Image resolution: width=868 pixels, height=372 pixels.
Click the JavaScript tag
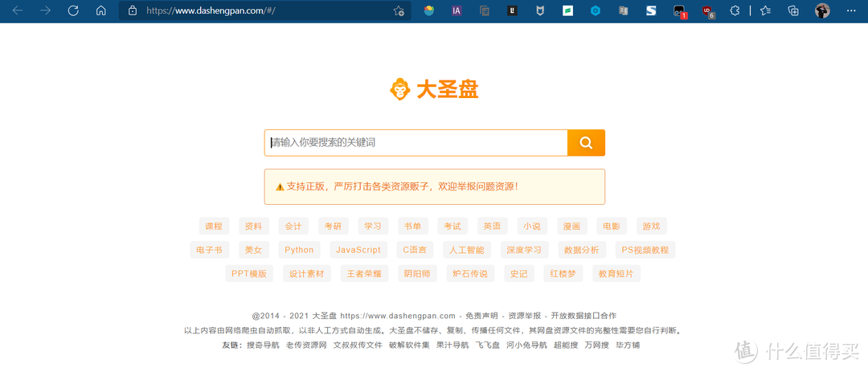pyautogui.click(x=358, y=250)
